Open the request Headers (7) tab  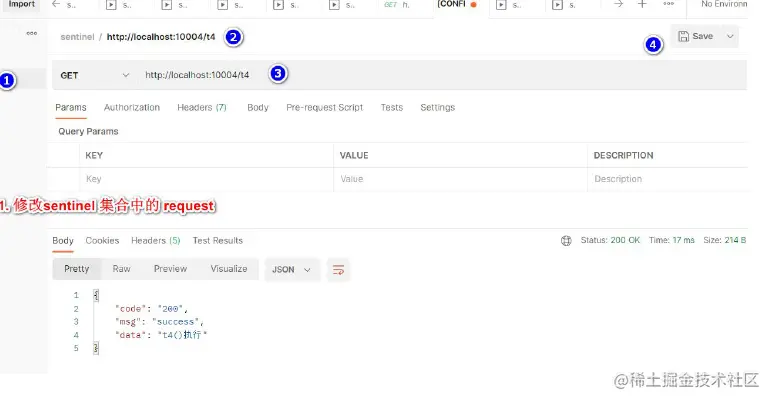(x=202, y=108)
